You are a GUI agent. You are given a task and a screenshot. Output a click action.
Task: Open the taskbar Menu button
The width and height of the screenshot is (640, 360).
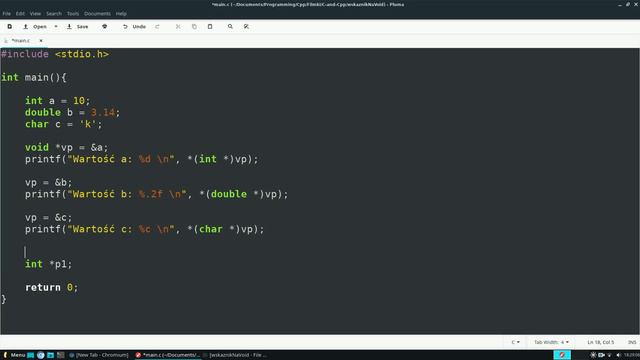[x=14, y=355]
